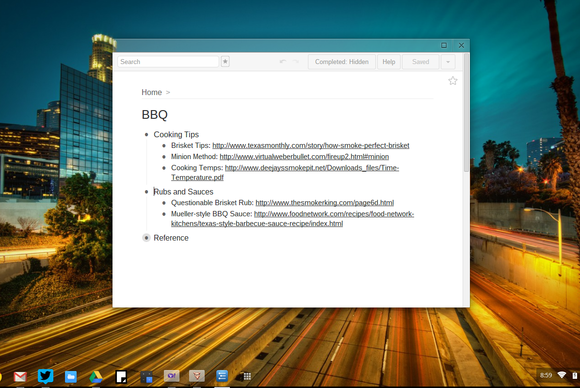Click the 'Cooking Temps:' label text
Image resolution: width=580 pixels, height=388 pixels.
(197, 168)
